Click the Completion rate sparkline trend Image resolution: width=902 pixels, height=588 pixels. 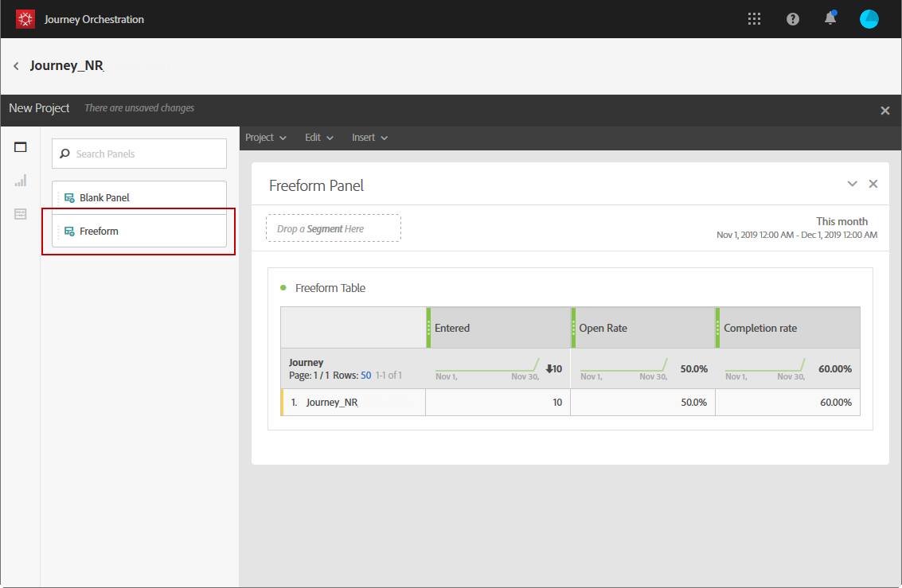point(764,365)
